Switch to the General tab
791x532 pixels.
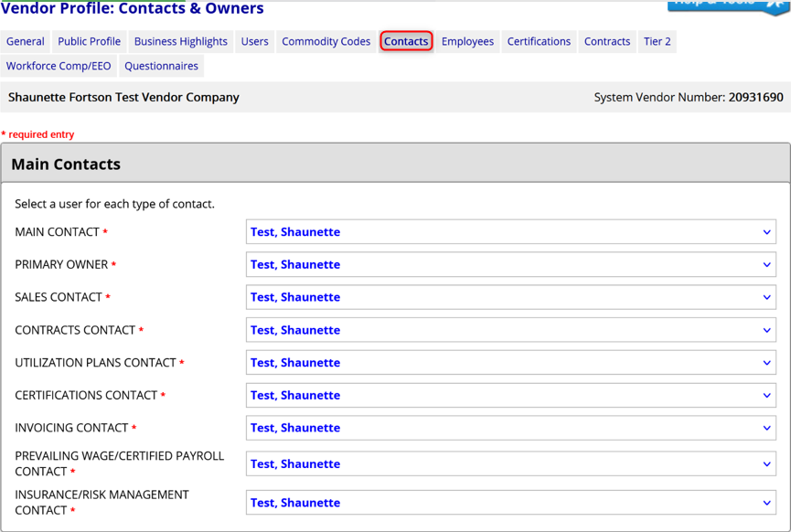26,41
